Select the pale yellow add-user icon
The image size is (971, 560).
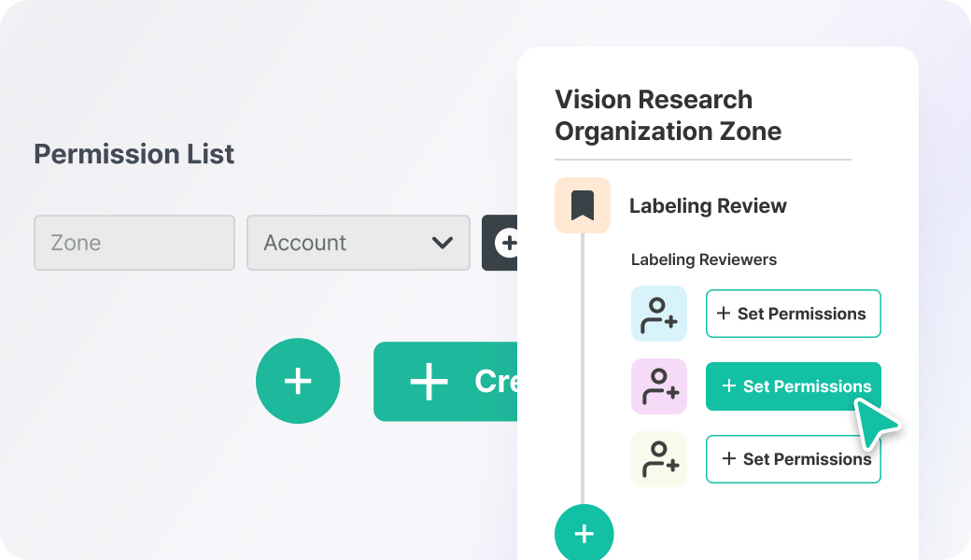point(659,459)
